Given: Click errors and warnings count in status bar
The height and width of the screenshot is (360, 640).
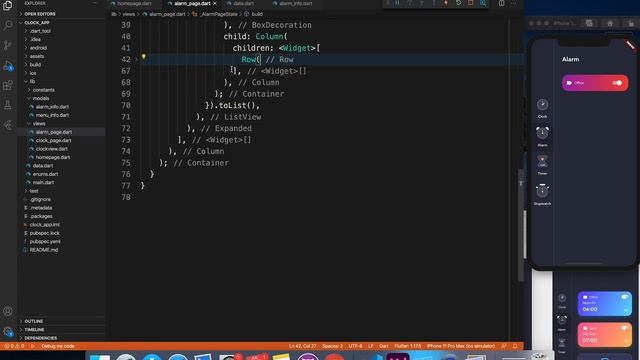Looking at the screenshot, I should pos(14,346).
